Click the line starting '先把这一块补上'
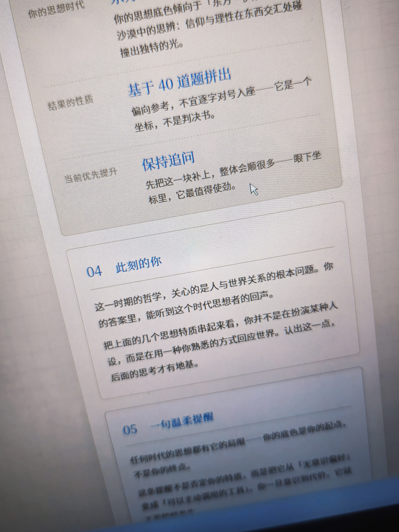 click(234, 171)
